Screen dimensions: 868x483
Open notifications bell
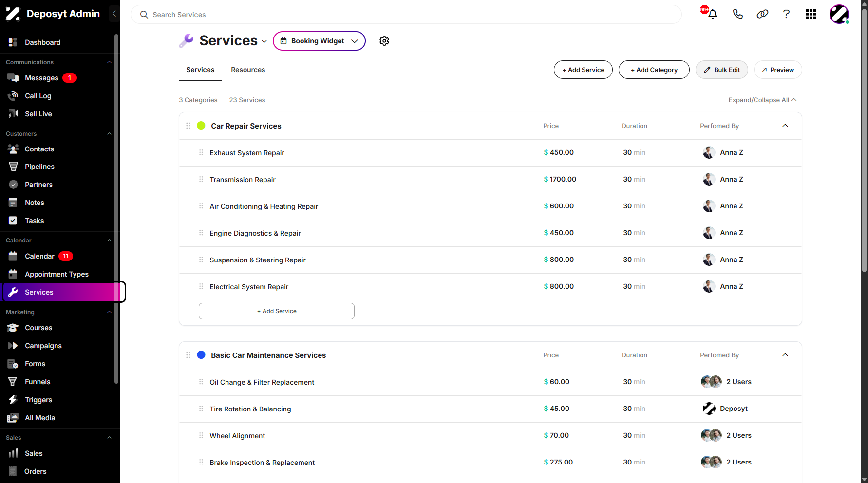coord(712,14)
